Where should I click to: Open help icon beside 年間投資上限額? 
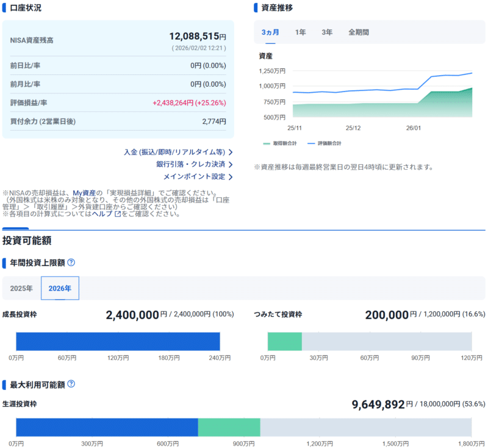coord(71,262)
